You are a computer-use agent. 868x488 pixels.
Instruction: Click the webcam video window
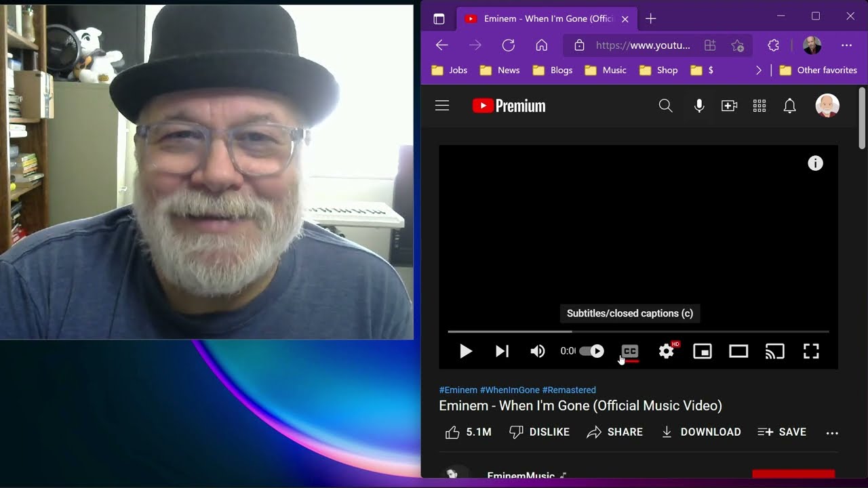[207, 172]
